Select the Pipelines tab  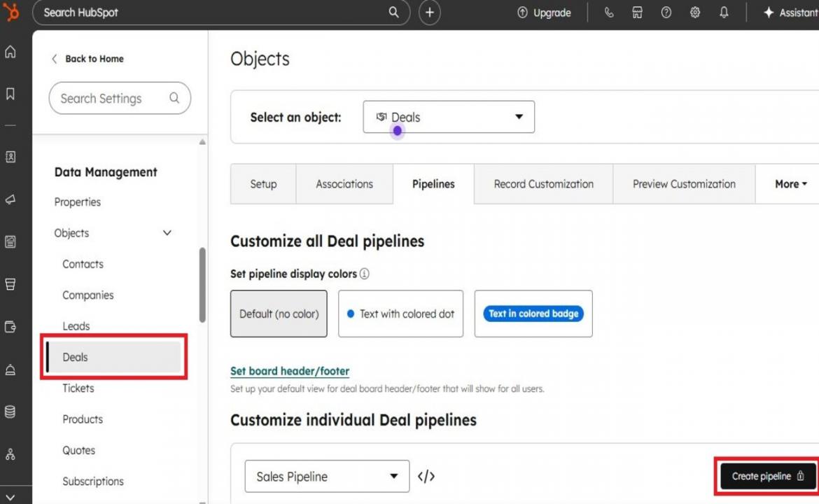pyautogui.click(x=433, y=184)
